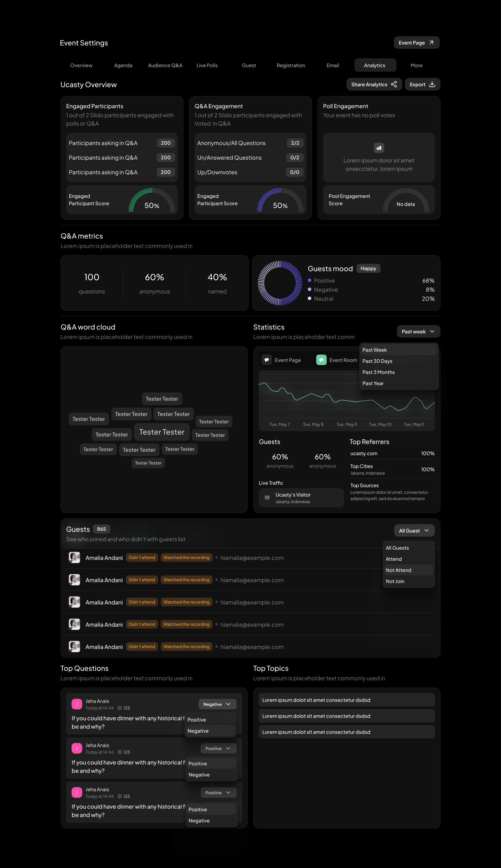Click the first Top Topics entry
This screenshot has width=501, height=868.
click(x=347, y=700)
